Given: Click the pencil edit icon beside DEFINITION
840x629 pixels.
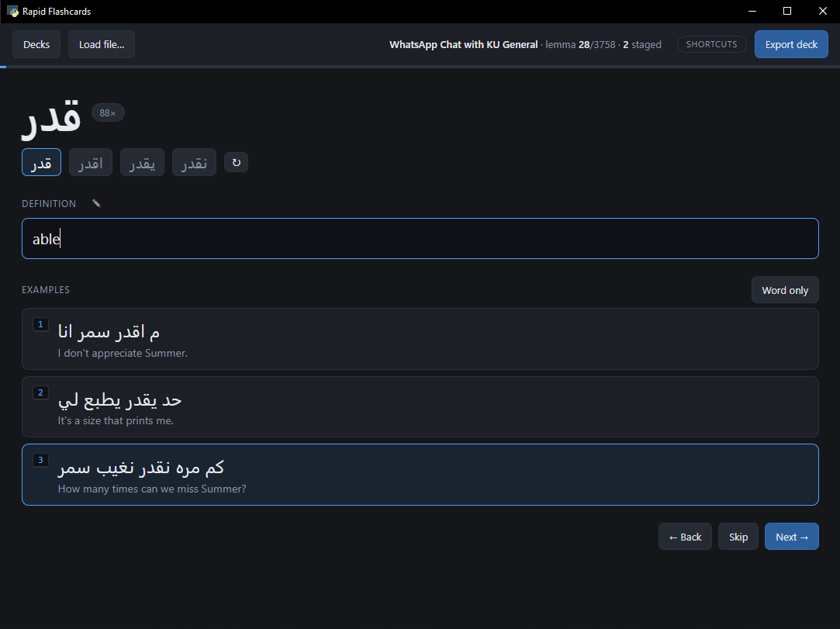Looking at the screenshot, I should coord(96,204).
